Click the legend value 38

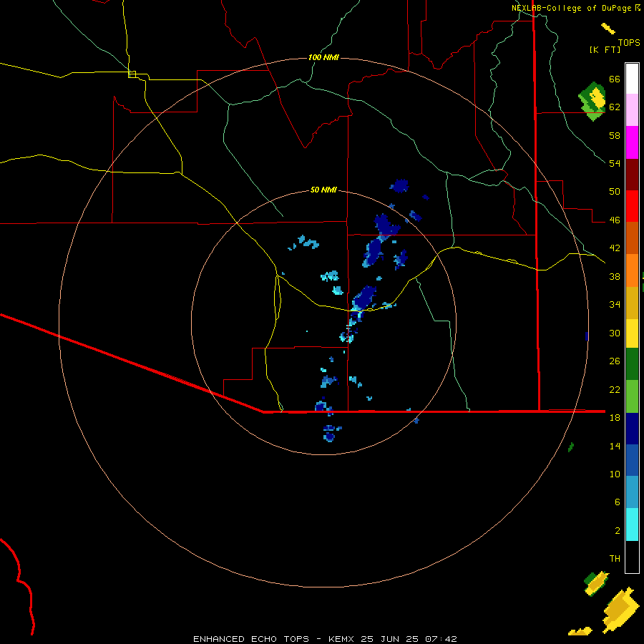(x=615, y=277)
